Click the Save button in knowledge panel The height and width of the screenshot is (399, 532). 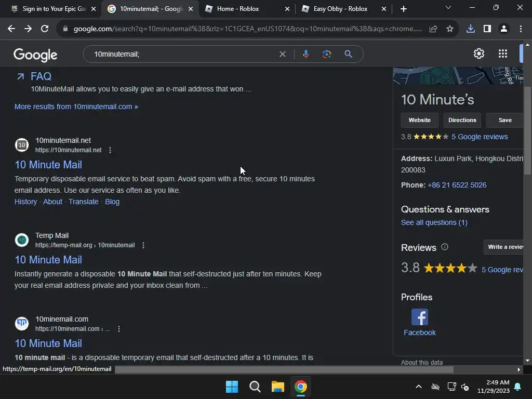504,120
